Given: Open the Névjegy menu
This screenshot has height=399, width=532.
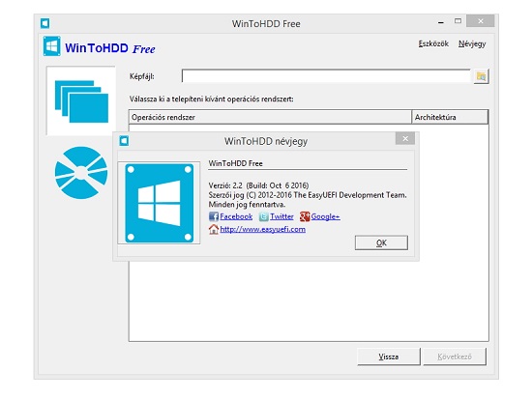Looking at the screenshot, I should point(472,43).
